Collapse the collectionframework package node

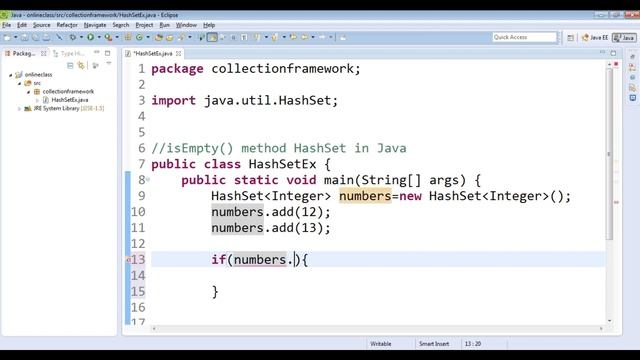[28, 92]
